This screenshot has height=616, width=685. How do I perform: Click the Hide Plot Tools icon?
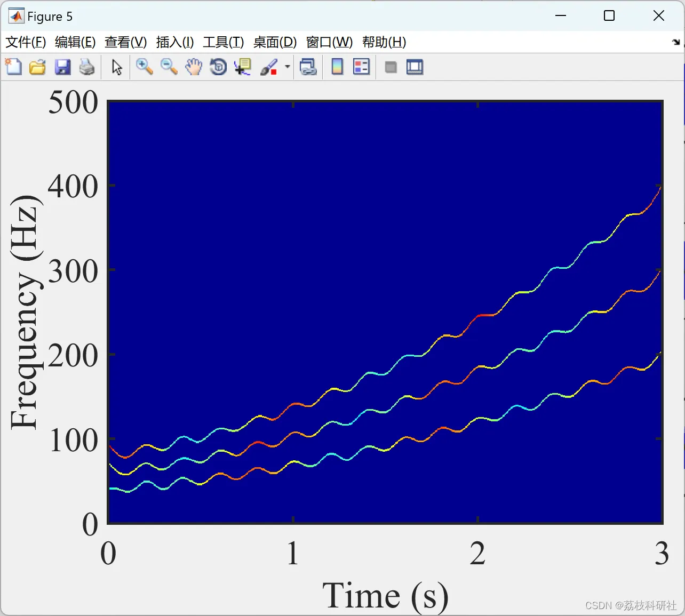391,67
